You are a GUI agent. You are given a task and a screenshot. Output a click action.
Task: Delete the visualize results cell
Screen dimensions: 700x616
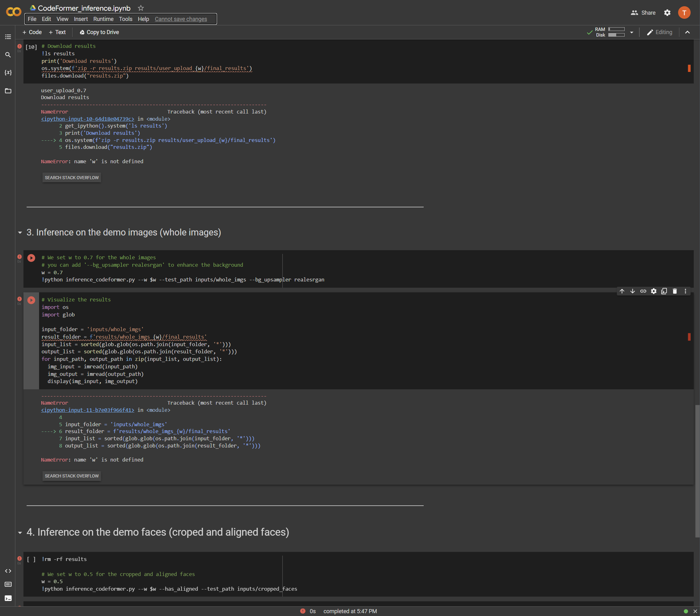tap(674, 291)
